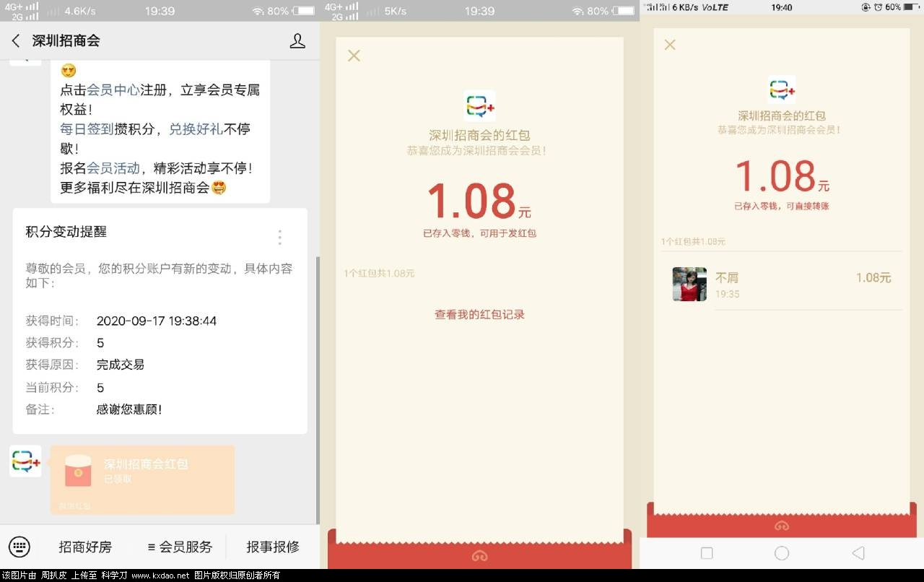Tap the battery indicator in left status bar

305,11
